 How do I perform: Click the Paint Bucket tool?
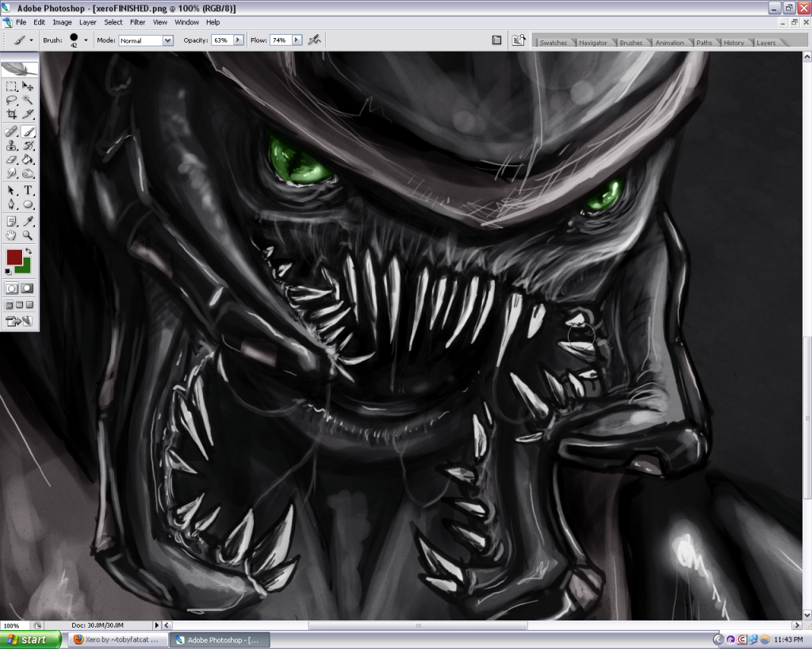click(x=28, y=159)
